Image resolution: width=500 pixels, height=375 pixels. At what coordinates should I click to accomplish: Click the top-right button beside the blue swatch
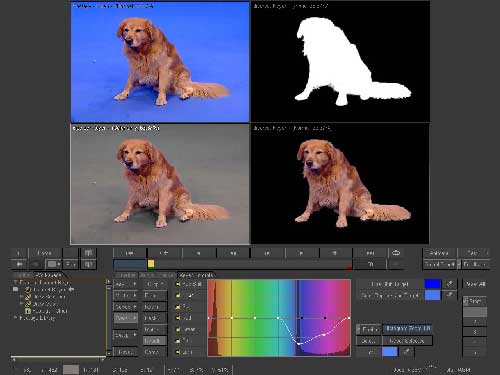click(x=475, y=284)
